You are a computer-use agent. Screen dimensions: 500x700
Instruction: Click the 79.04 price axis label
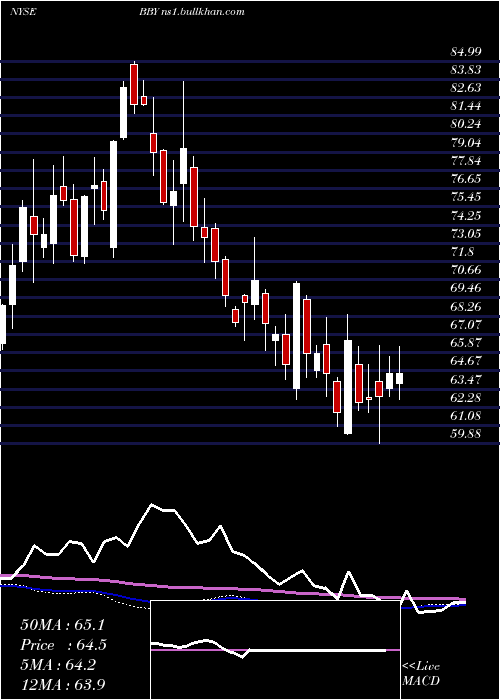click(x=466, y=143)
